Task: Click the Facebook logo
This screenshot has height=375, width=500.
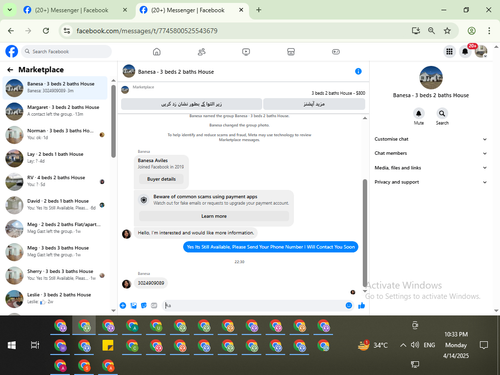Action: pos(12,51)
